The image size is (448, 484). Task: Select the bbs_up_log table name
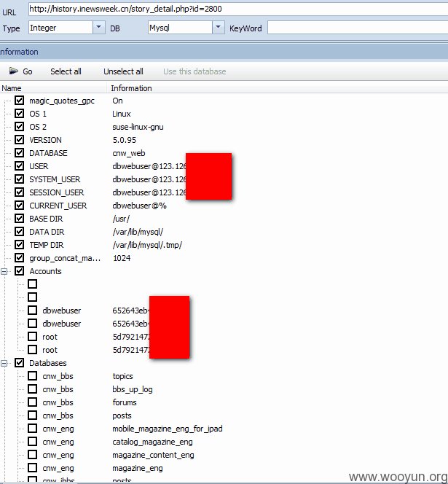point(133,389)
